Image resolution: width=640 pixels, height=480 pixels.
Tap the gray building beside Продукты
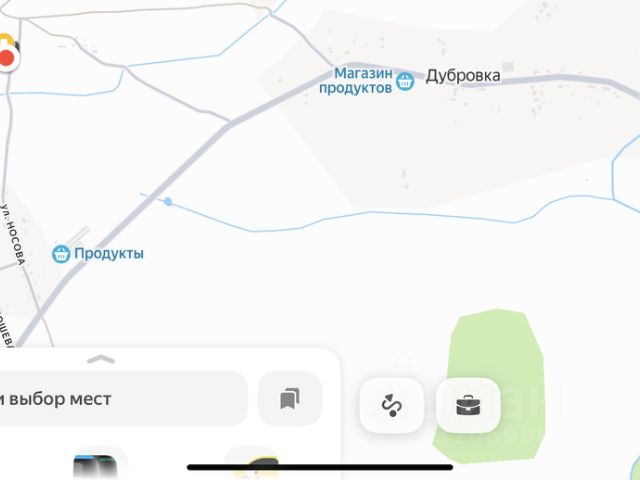[x=78, y=237]
